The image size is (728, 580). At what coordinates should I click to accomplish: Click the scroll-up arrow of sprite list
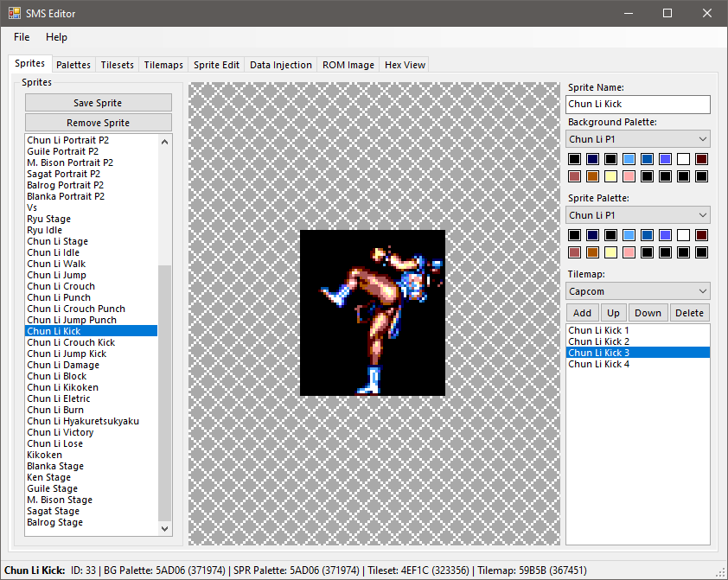[165, 142]
